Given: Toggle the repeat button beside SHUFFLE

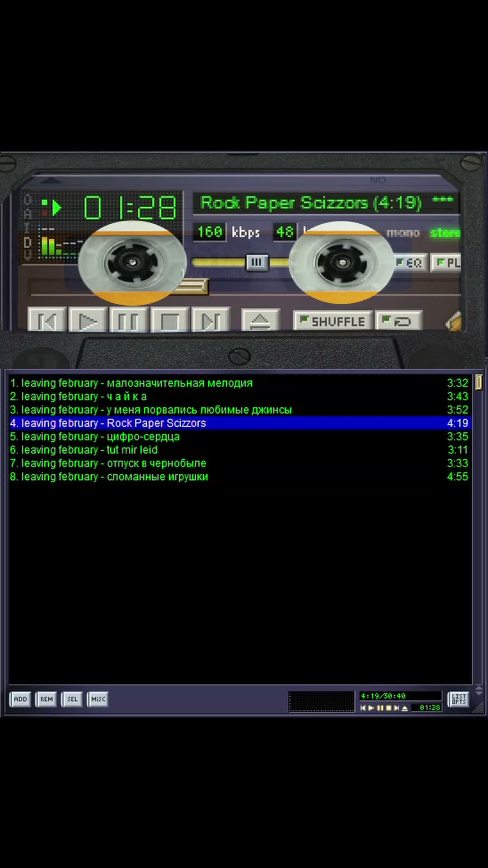Looking at the screenshot, I should click(x=399, y=321).
